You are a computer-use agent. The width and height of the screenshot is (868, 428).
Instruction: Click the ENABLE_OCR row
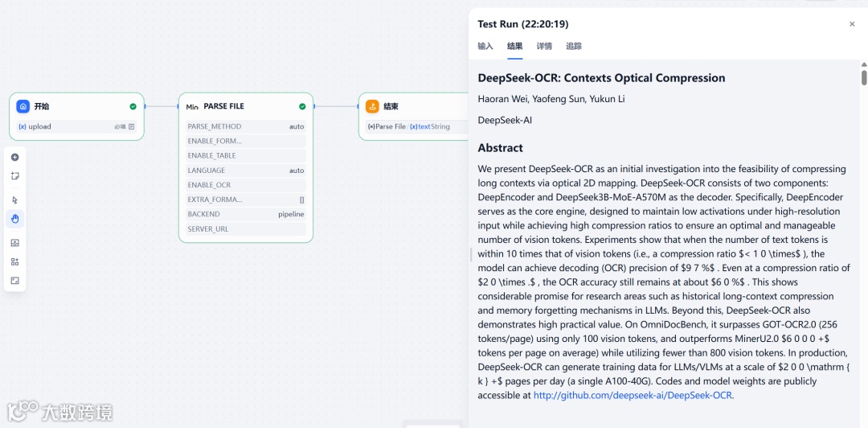246,185
